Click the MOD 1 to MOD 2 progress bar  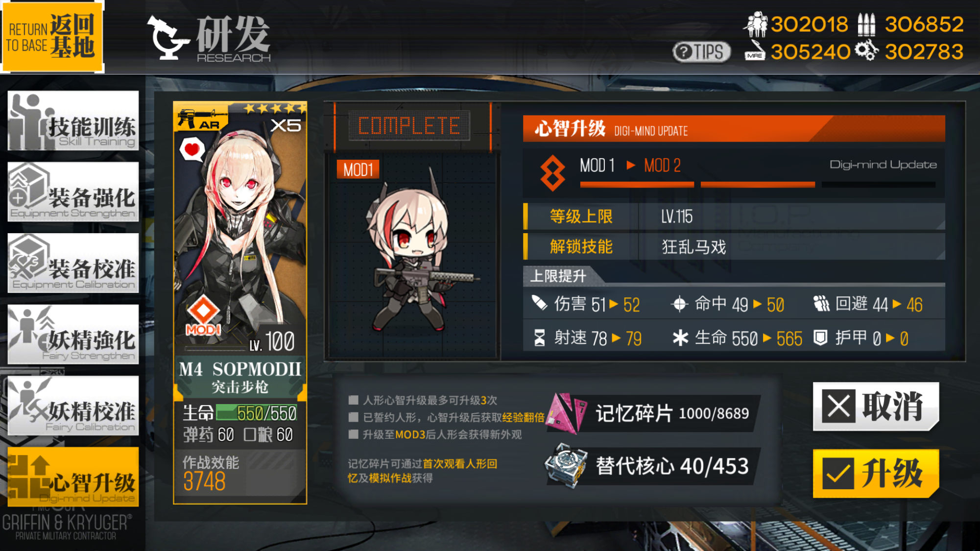tap(758, 185)
